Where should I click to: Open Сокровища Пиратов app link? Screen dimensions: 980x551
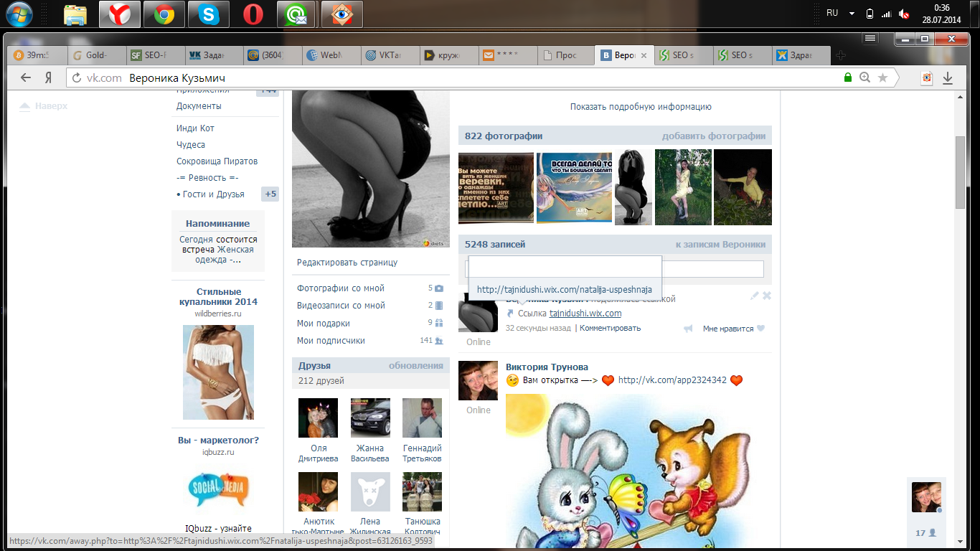tap(217, 161)
